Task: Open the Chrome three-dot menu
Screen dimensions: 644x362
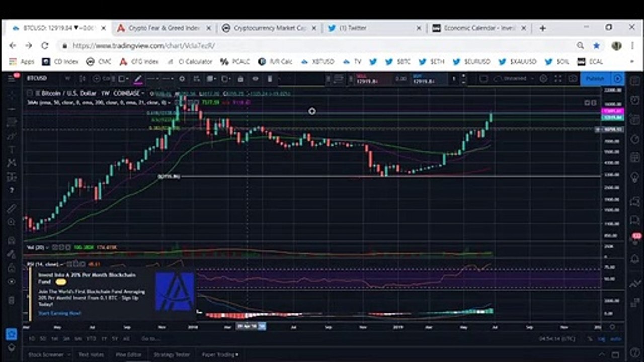Action: [632, 45]
